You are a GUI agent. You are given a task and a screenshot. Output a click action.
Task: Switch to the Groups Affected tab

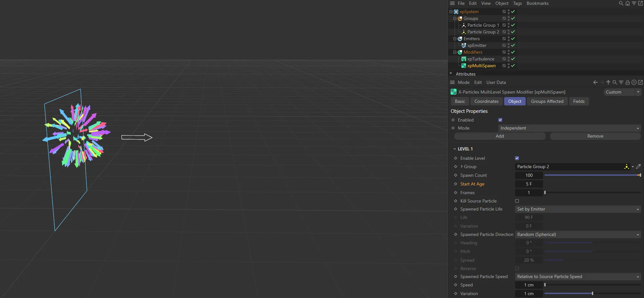click(547, 101)
